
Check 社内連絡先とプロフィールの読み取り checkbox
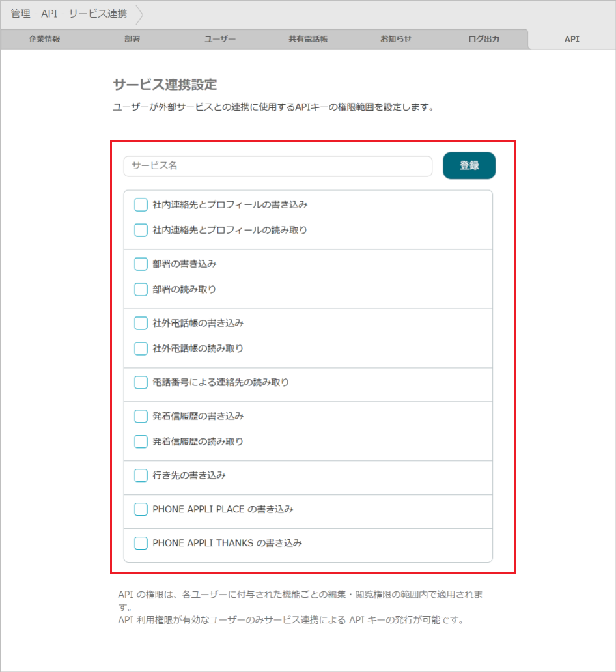(x=141, y=230)
